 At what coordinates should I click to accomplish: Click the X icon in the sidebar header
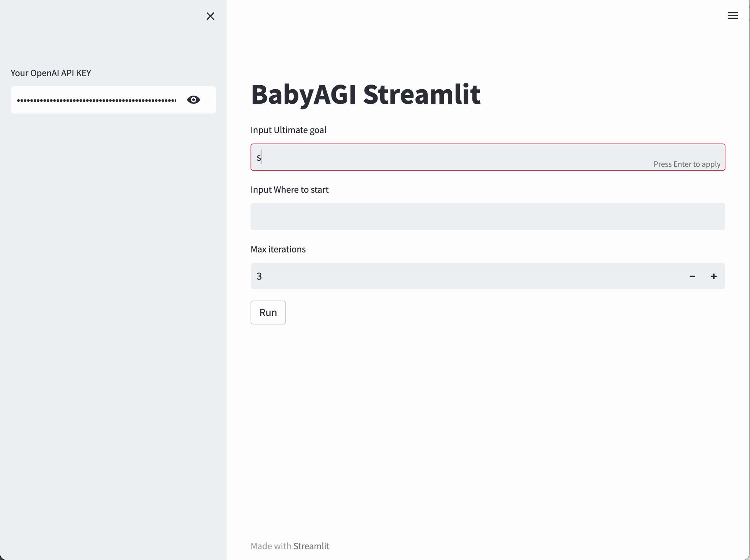click(210, 16)
